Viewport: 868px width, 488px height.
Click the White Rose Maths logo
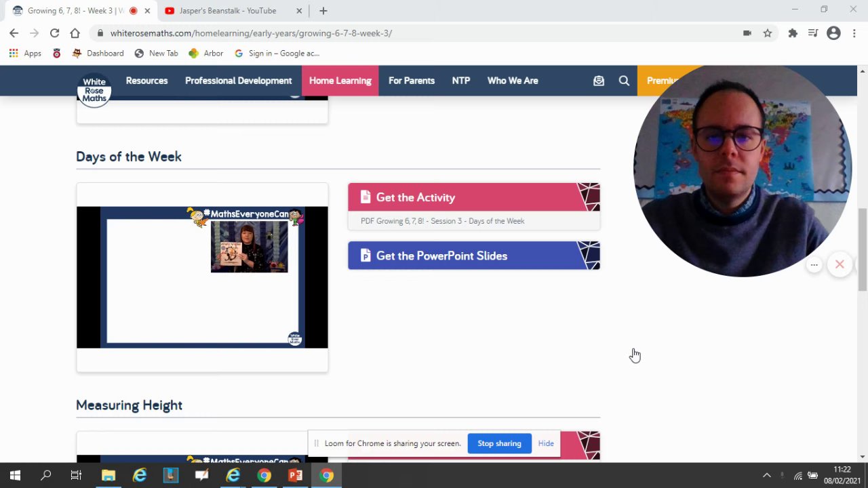[94, 90]
